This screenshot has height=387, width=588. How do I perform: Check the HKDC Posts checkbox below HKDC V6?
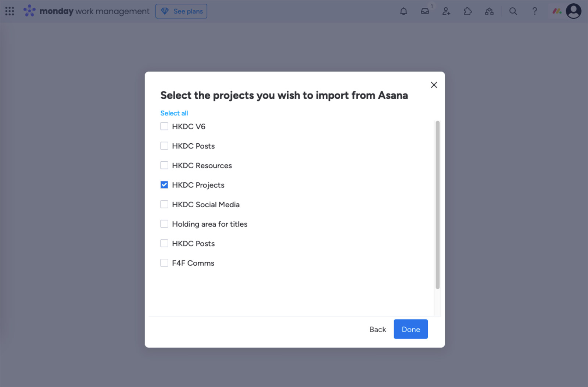164,146
